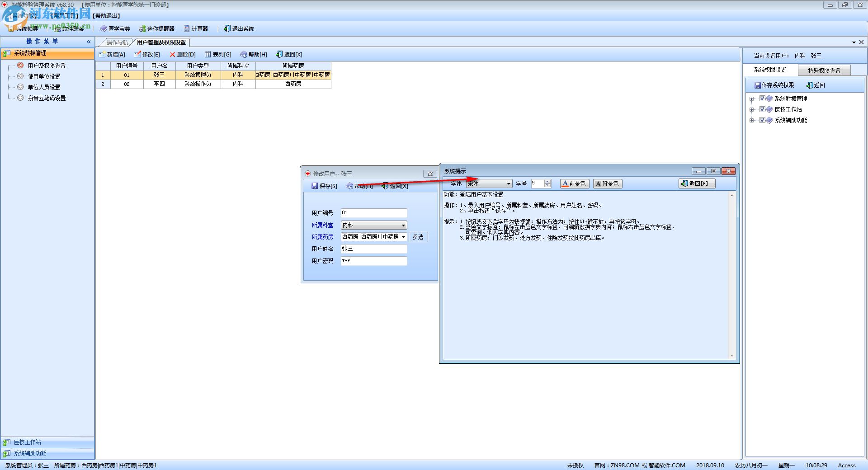868x470 pixels.
Task: Close the 修改用户 dialog
Action: coord(430,174)
